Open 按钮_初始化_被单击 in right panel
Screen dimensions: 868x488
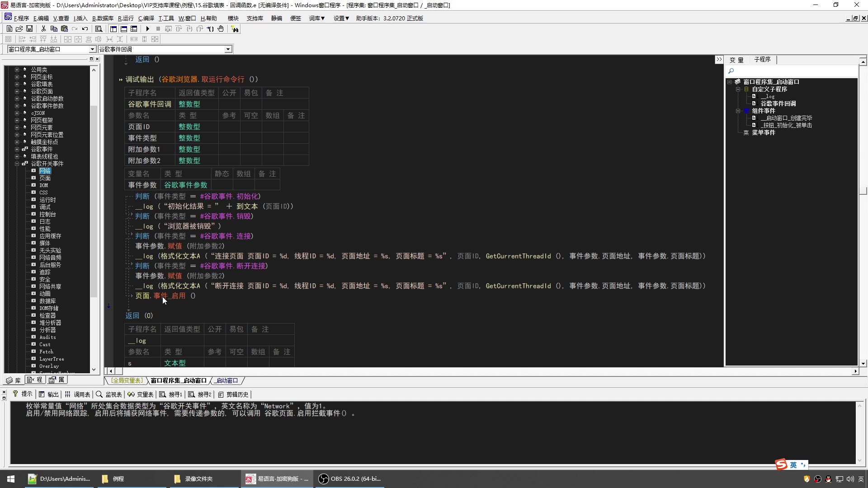787,125
